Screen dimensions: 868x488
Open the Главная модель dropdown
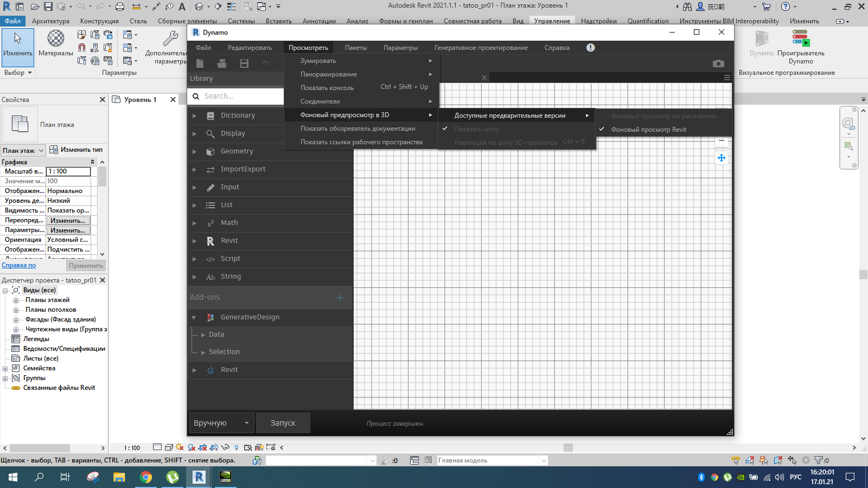click(493, 460)
